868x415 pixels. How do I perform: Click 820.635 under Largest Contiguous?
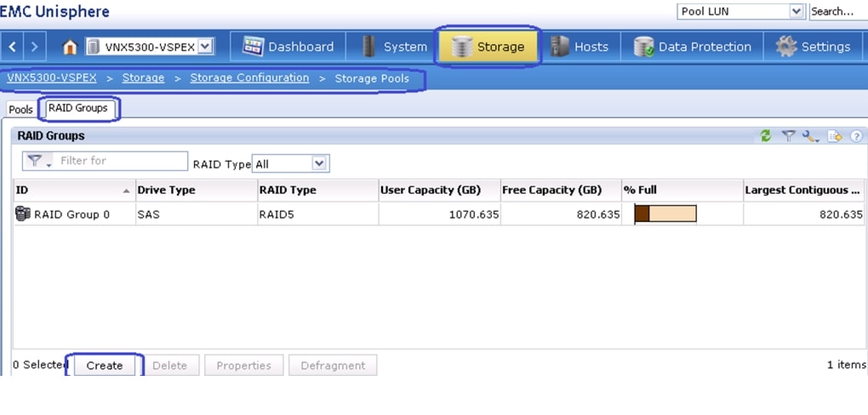tap(841, 214)
